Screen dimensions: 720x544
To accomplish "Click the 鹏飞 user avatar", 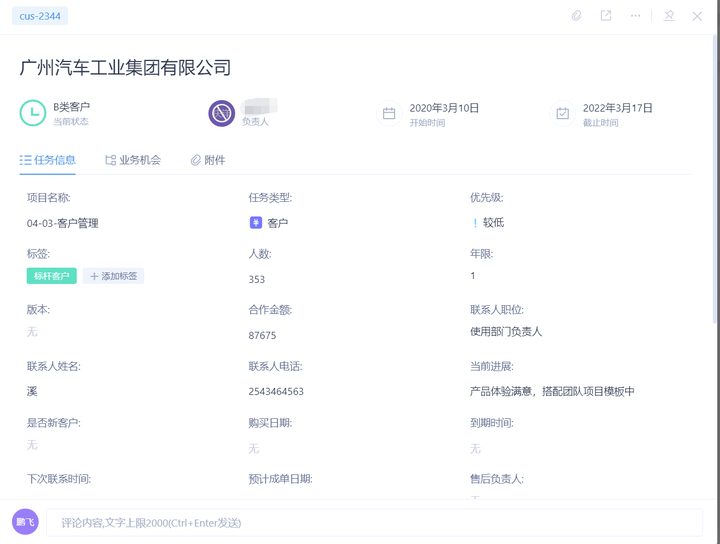I will click(25, 522).
